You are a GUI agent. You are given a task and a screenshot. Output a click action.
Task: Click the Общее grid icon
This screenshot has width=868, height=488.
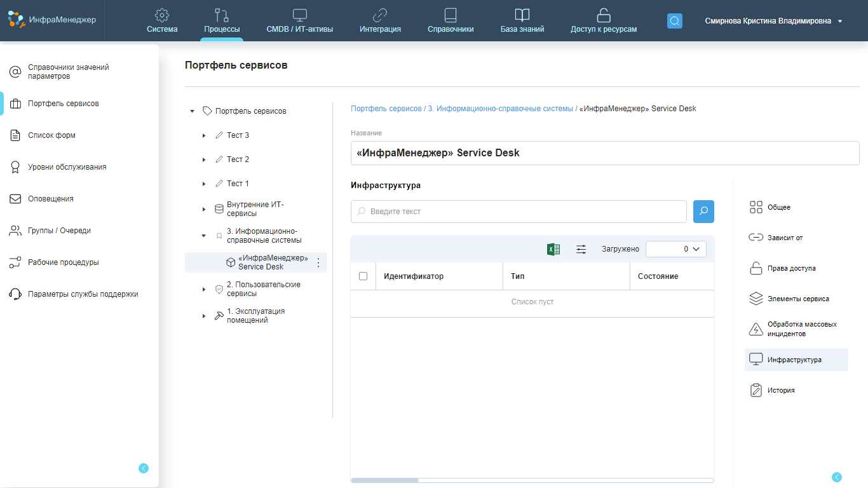756,207
